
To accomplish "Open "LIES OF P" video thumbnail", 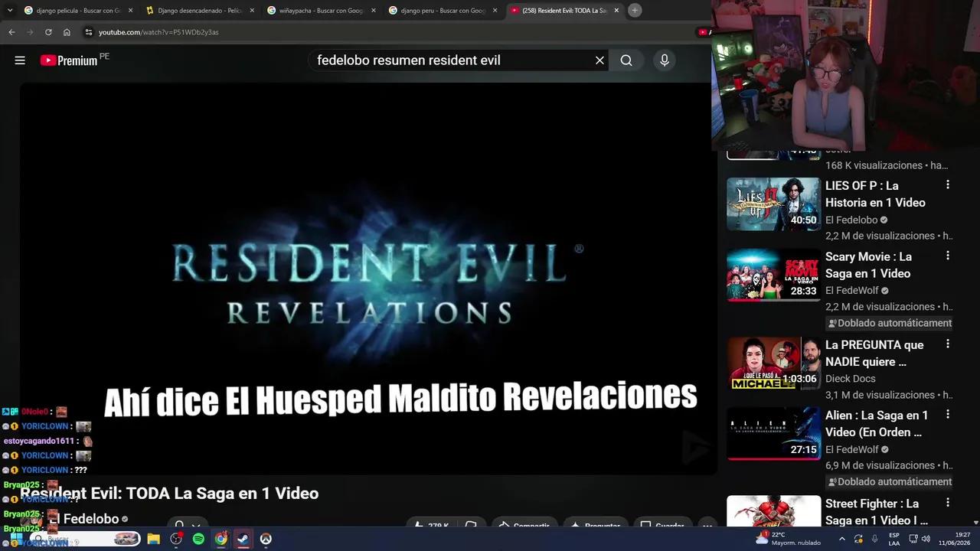I will coord(773,204).
